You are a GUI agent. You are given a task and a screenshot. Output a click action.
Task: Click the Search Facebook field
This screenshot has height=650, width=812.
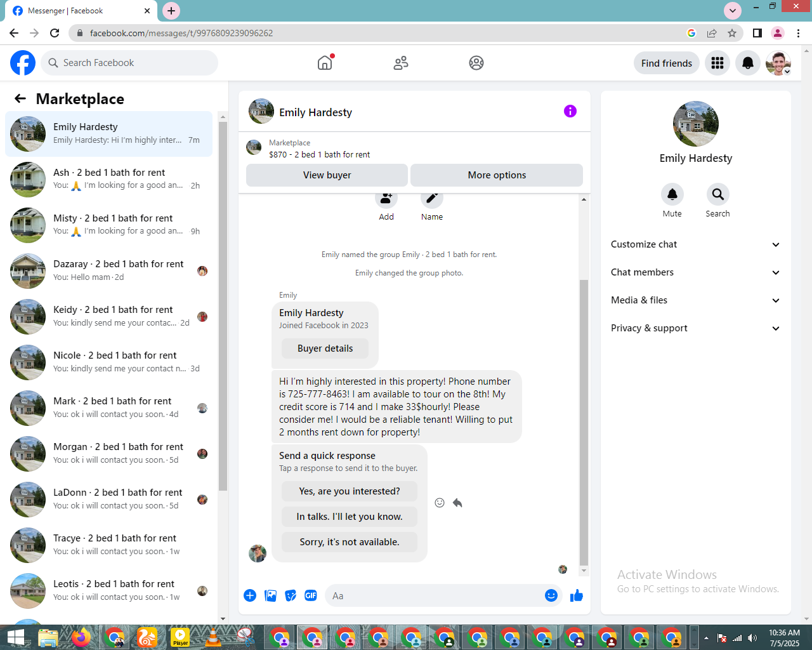(x=130, y=63)
